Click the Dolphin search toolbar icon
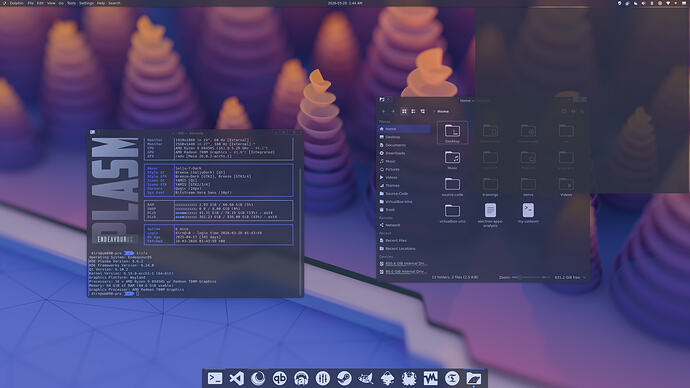The image size is (690, 388). click(573, 111)
